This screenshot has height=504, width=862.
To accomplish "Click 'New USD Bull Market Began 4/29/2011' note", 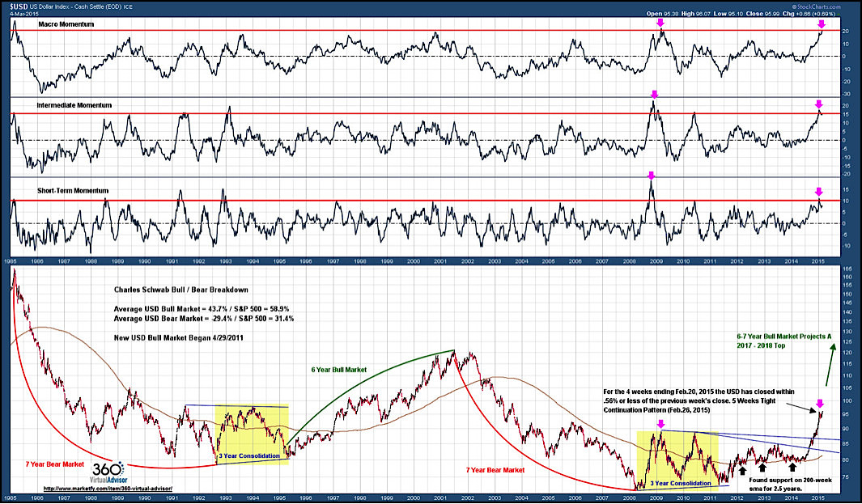I will tap(179, 338).
